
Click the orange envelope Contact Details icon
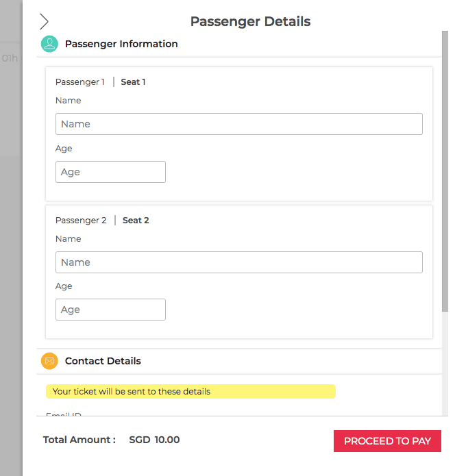click(x=49, y=361)
